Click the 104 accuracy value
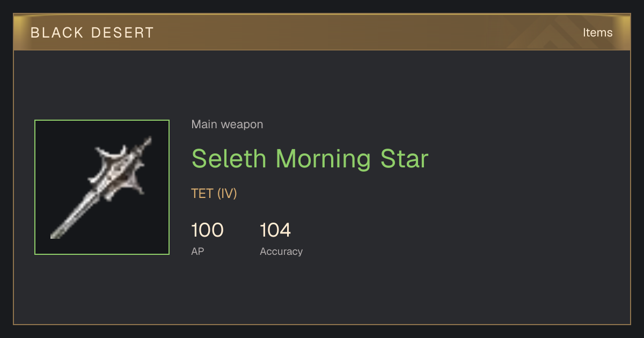 [275, 230]
